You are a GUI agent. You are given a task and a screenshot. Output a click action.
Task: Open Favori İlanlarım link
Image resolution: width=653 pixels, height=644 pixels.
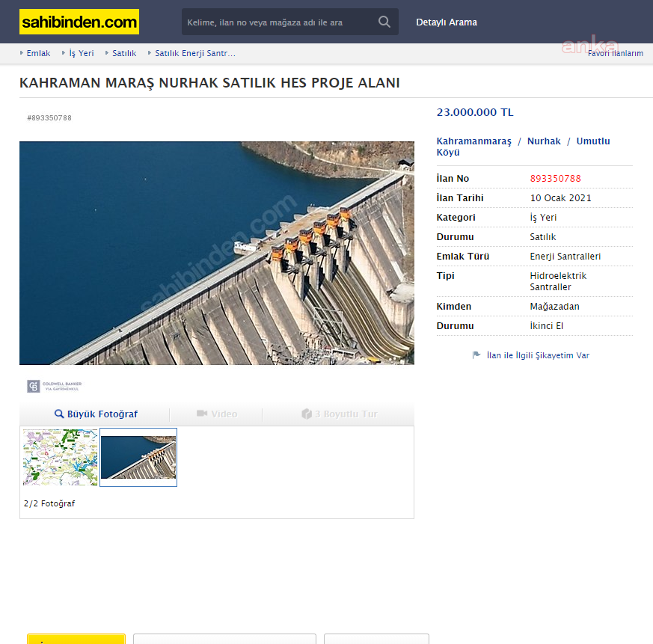615,54
